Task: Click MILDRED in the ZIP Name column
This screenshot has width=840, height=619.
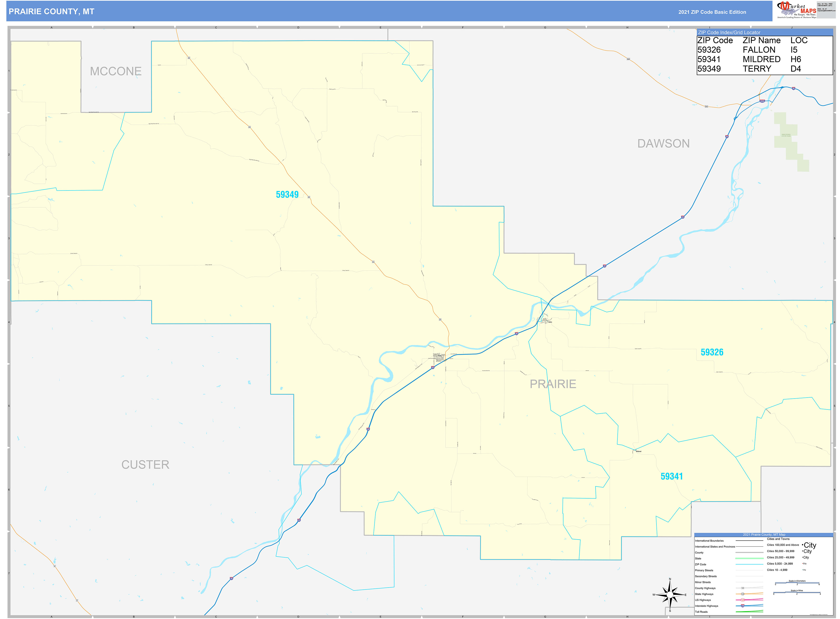Action: [x=762, y=59]
